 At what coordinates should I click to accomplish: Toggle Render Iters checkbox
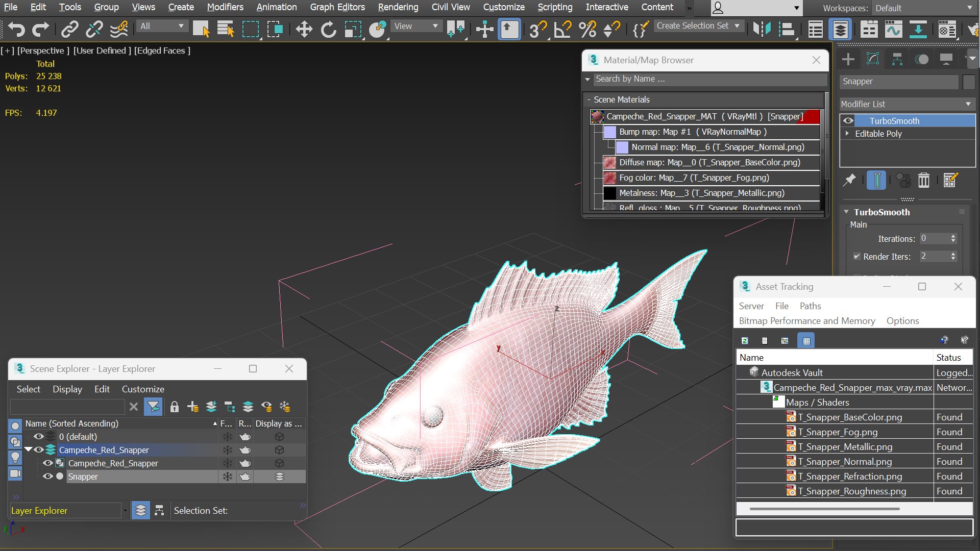tap(857, 257)
